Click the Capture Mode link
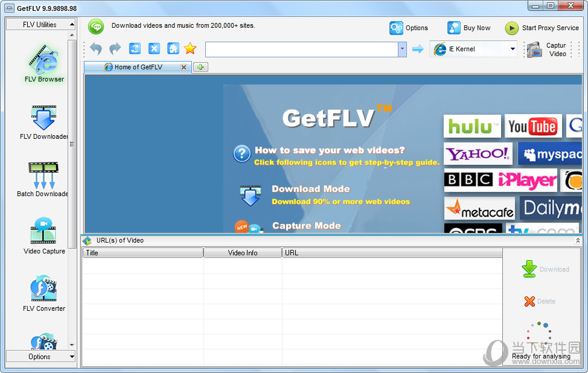The width and height of the screenshot is (588, 373). 306,226
